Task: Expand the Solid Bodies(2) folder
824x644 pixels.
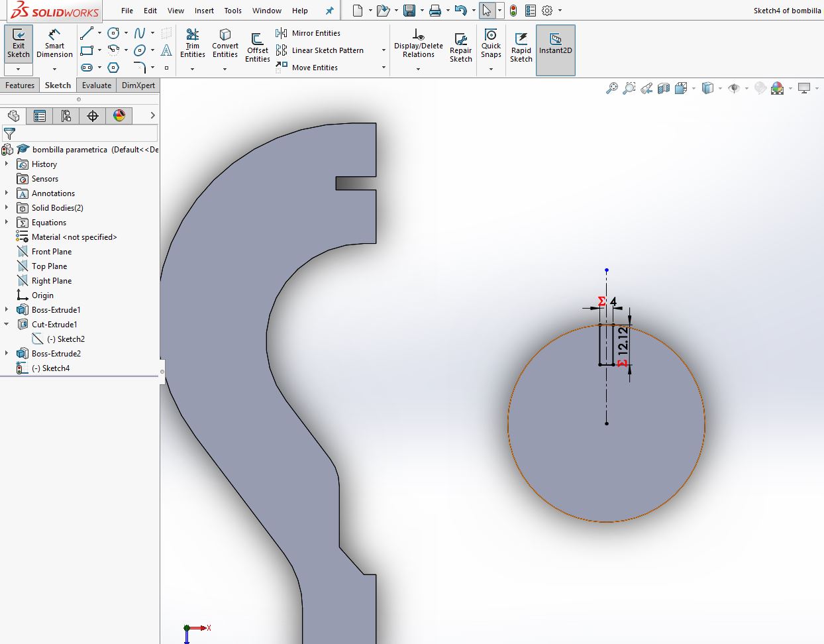Action: coord(7,207)
